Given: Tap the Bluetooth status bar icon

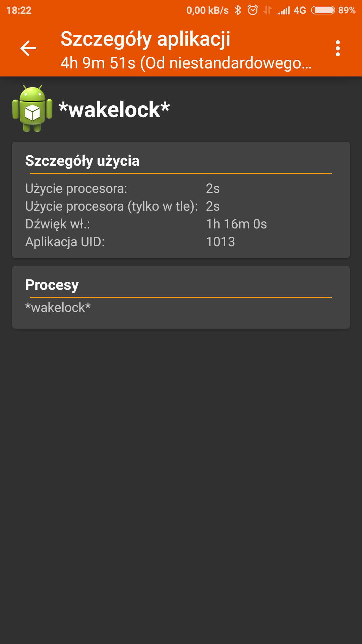Looking at the screenshot, I should (x=238, y=10).
